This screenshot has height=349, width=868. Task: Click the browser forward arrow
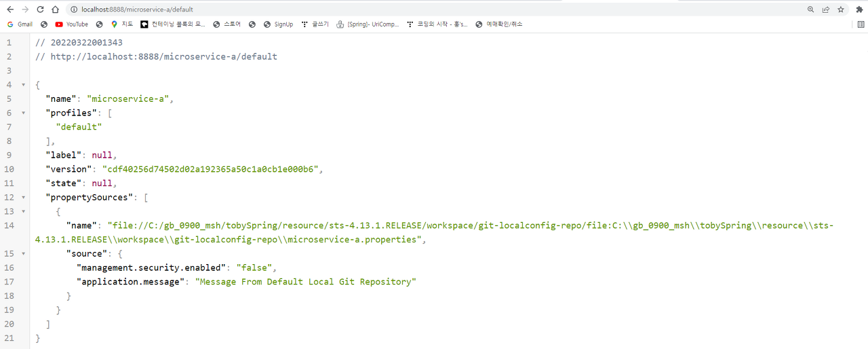[x=25, y=10]
